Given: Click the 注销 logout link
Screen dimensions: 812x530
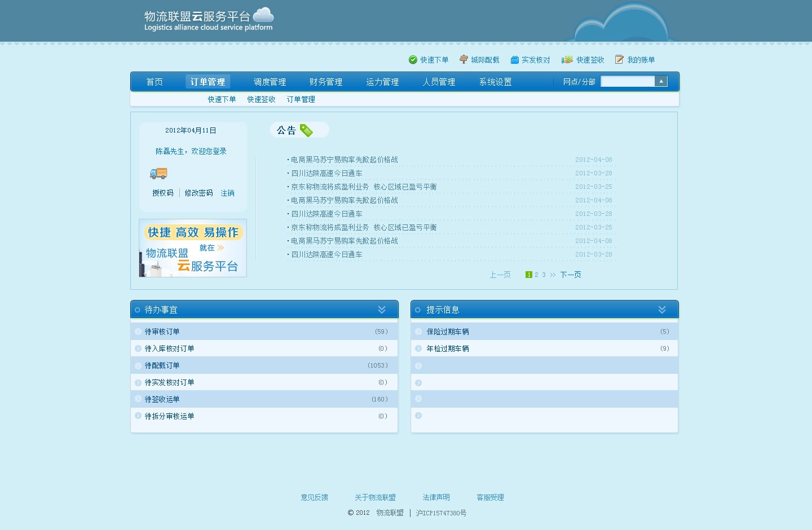Looking at the screenshot, I should tap(227, 193).
